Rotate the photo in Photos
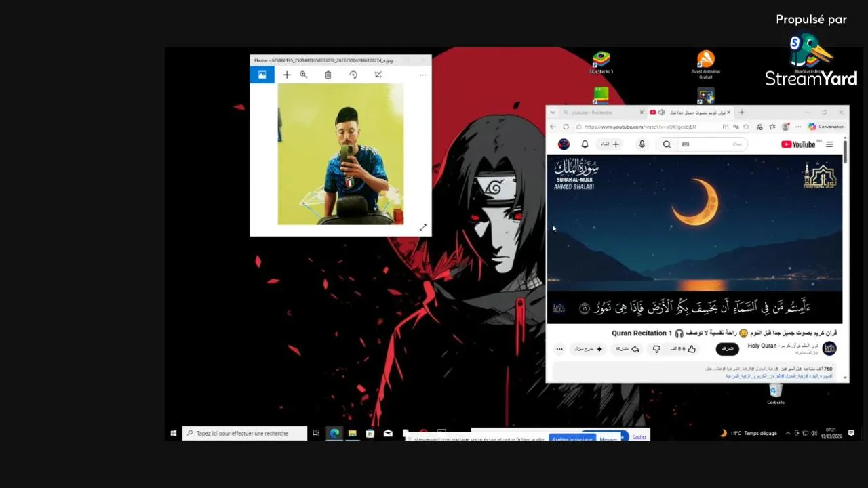The height and width of the screenshot is (488, 868). 353,75
